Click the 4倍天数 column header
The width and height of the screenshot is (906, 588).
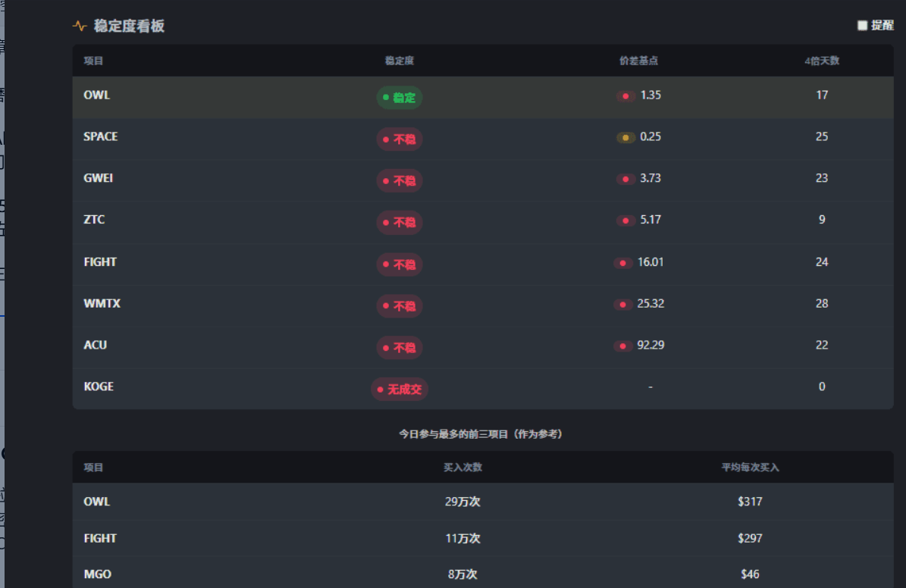coord(822,61)
